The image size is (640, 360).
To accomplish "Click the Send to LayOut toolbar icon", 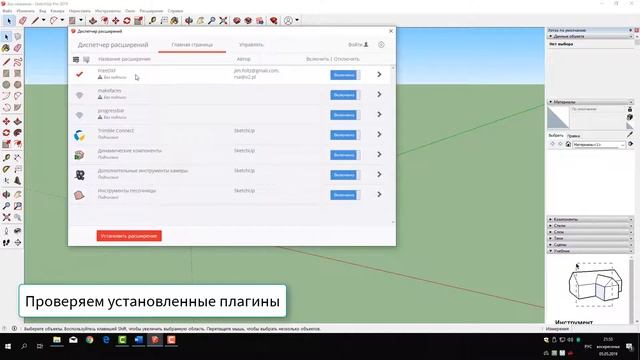I will pos(260,20).
